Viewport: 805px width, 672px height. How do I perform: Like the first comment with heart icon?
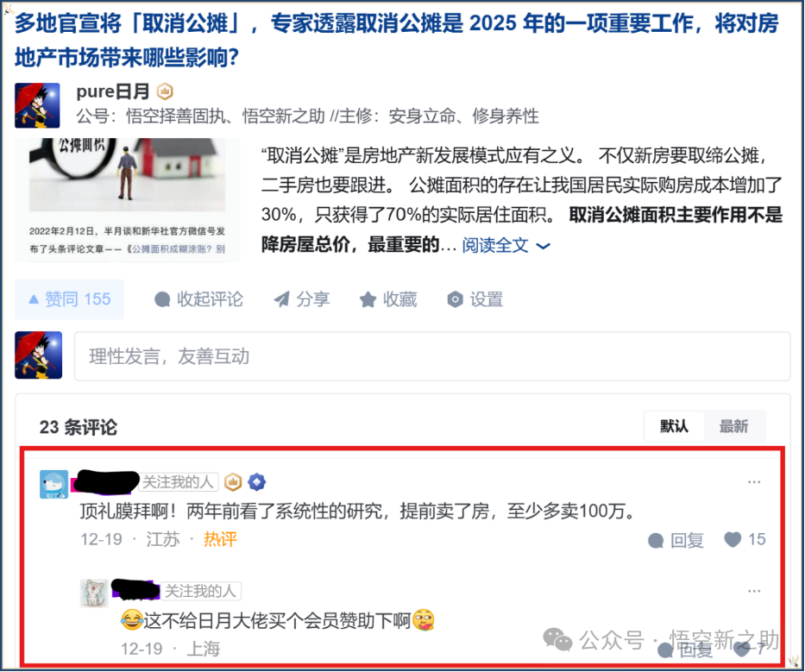[x=733, y=539]
